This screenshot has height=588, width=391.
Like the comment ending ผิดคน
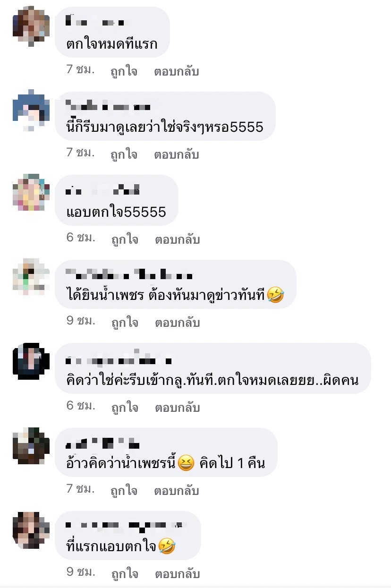pos(125,407)
